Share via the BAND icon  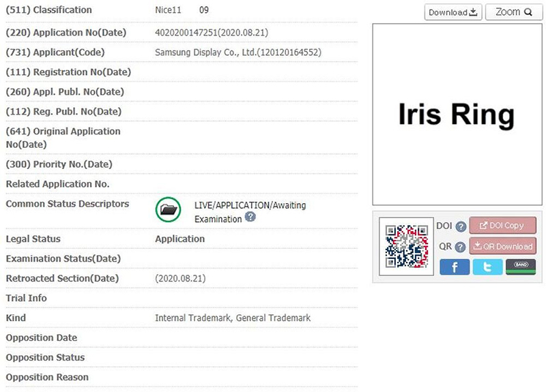pyautogui.click(x=520, y=267)
